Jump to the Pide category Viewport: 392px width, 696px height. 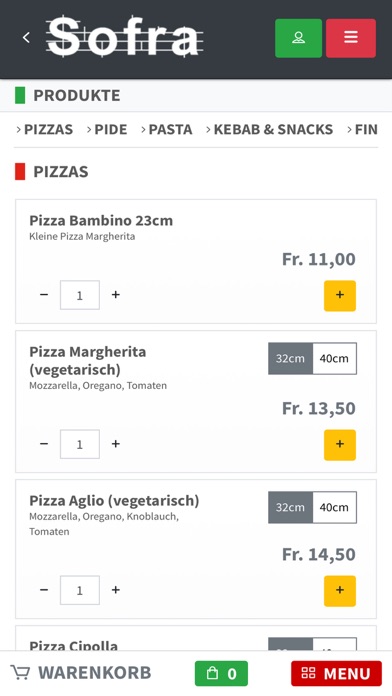107,129
